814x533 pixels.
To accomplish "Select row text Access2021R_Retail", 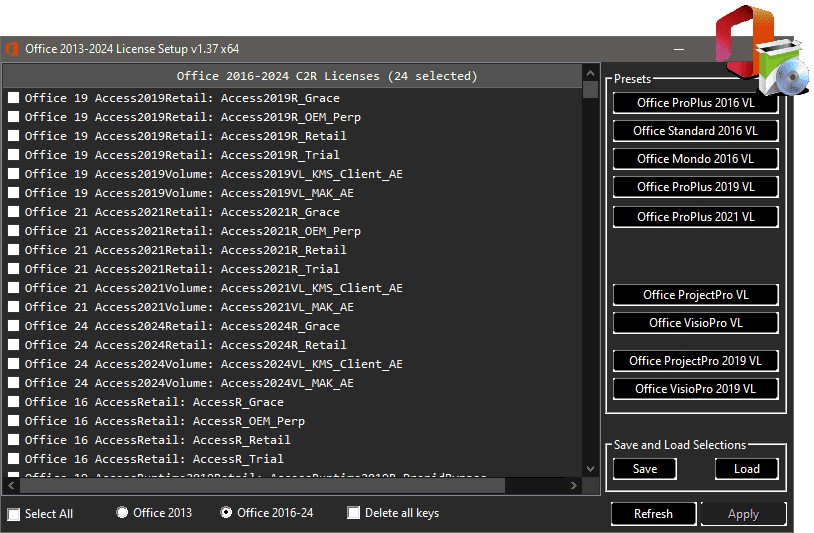I will coord(283,250).
